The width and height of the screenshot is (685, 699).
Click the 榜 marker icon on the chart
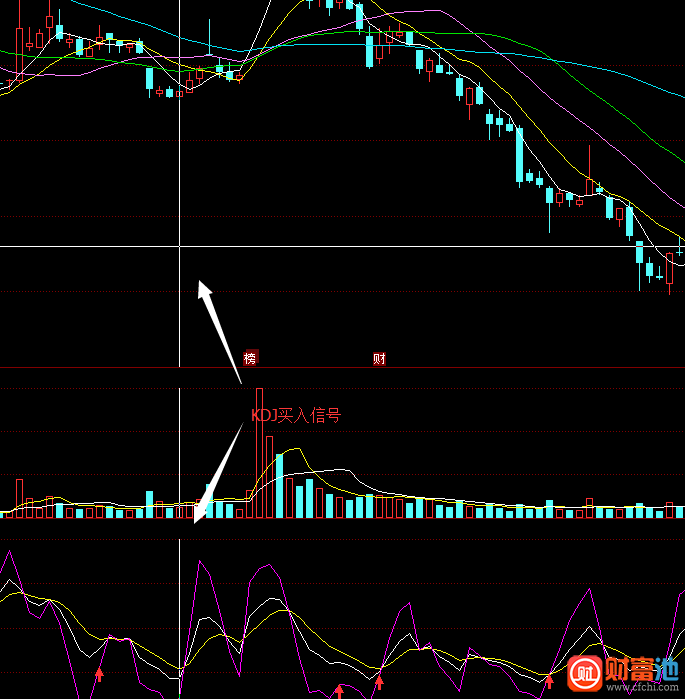[250, 358]
